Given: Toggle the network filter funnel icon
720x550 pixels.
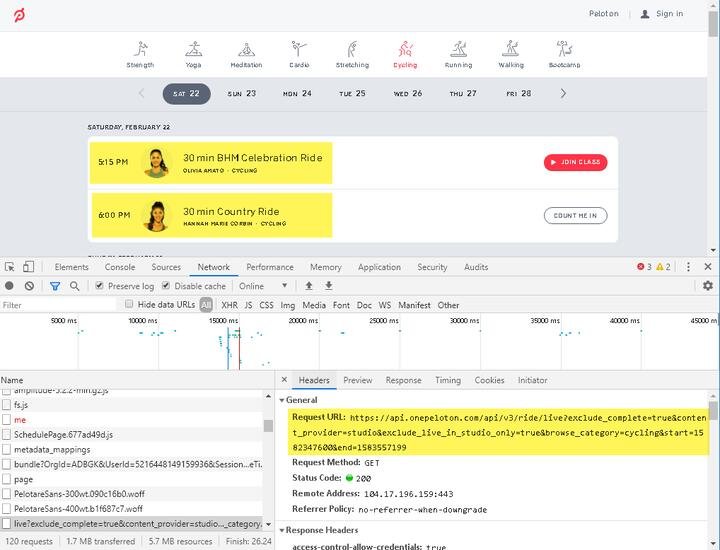Looking at the screenshot, I should [55, 286].
